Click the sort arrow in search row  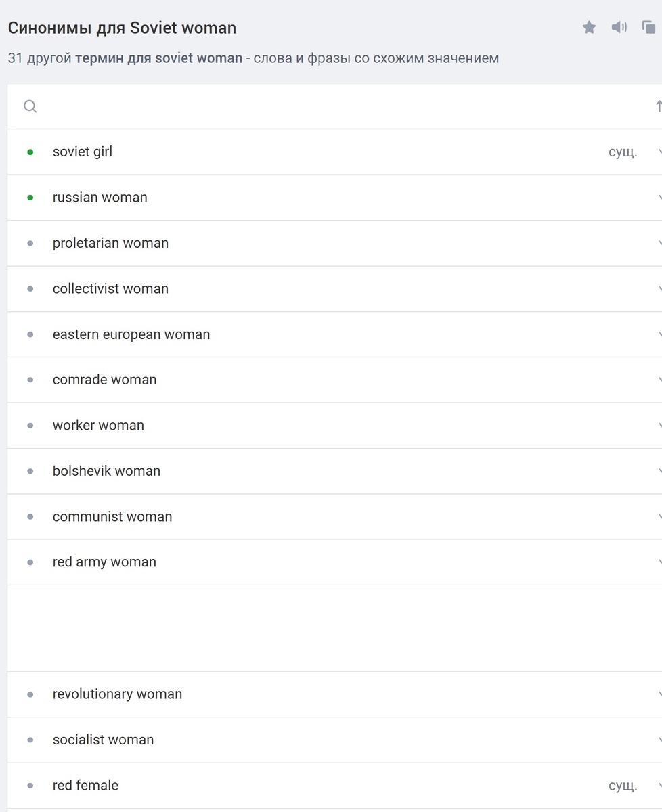point(658,106)
